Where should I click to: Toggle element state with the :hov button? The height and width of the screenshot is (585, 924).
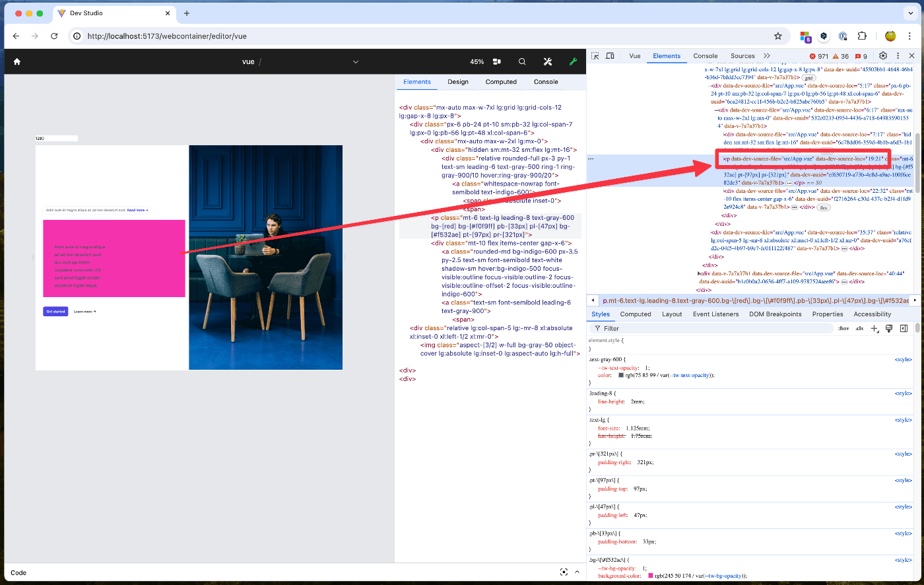pos(843,328)
